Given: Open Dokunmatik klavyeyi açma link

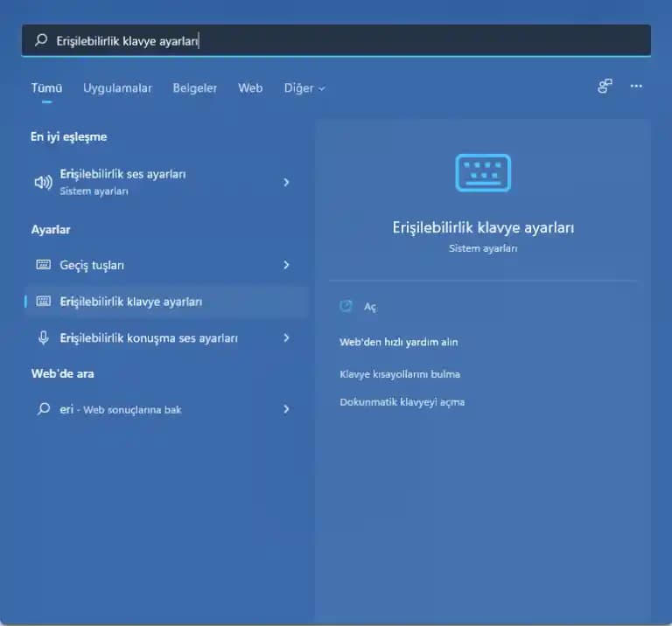Looking at the screenshot, I should [x=402, y=402].
